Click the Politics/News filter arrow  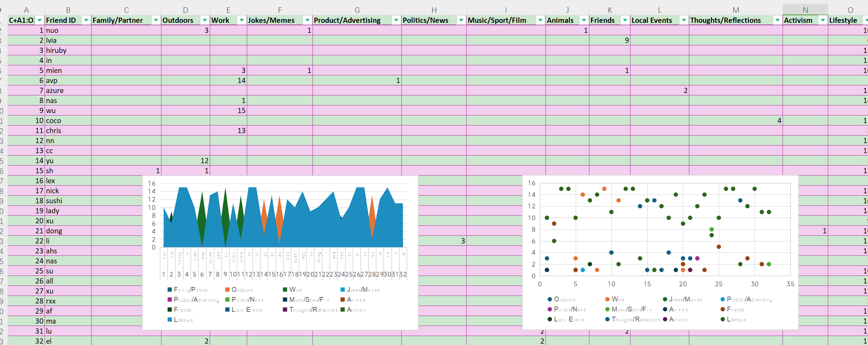click(461, 20)
